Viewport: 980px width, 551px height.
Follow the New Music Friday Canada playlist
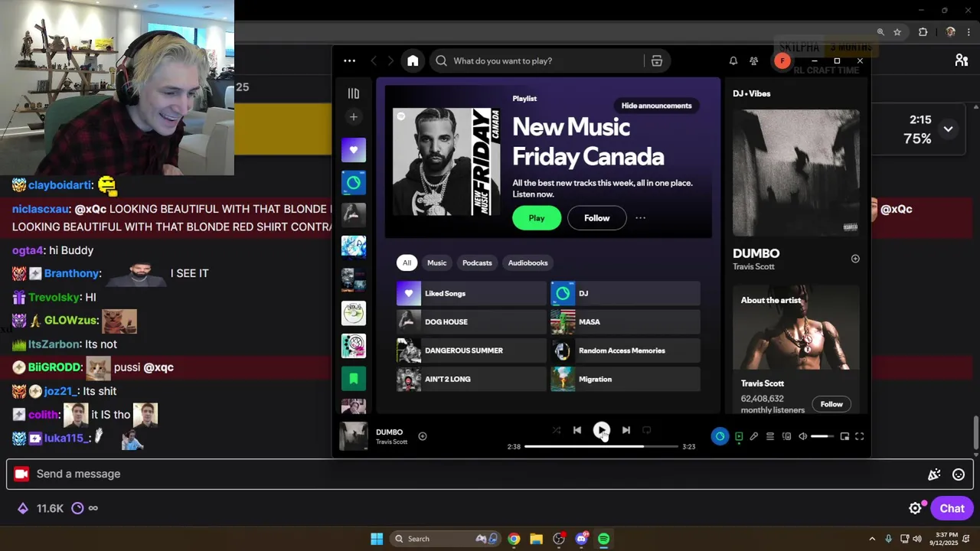(x=597, y=218)
